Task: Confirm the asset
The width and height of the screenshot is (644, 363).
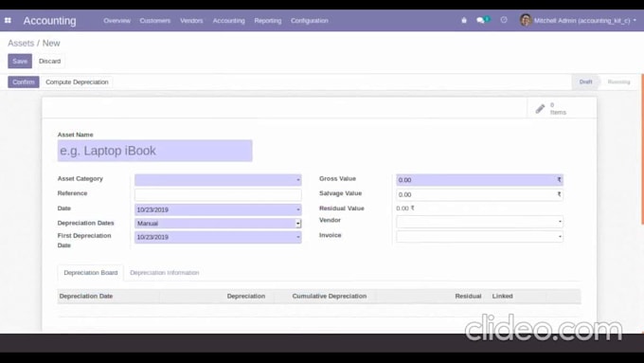Action: (24, 82)
